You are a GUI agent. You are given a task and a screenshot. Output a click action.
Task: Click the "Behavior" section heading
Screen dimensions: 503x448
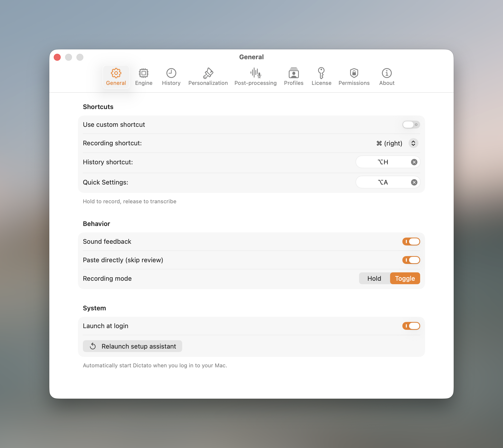click(x=96, y=224)
